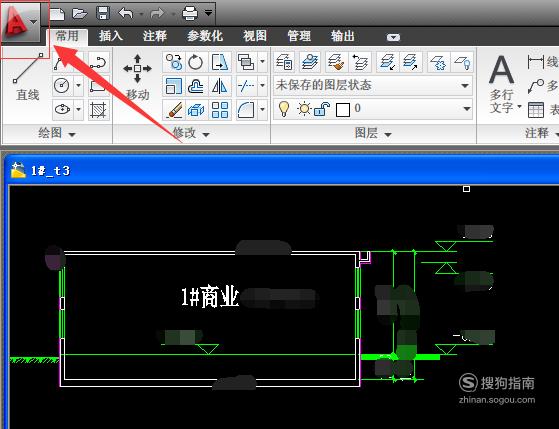Click the Match layer icon with brush
The width and height of the screenshot is (559, 429).
(336, 62)
